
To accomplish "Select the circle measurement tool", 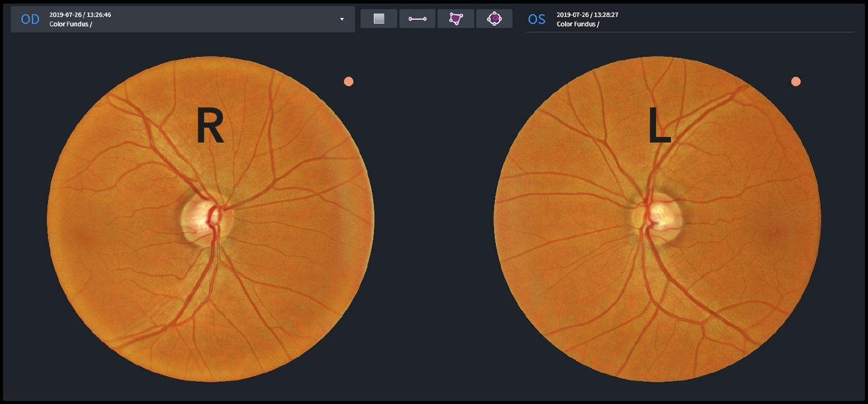I will coord(494,19).
